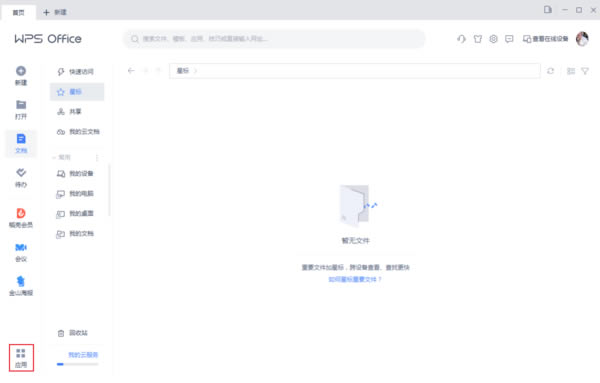Launch the 会议 meeting icon

pos(21,248)
